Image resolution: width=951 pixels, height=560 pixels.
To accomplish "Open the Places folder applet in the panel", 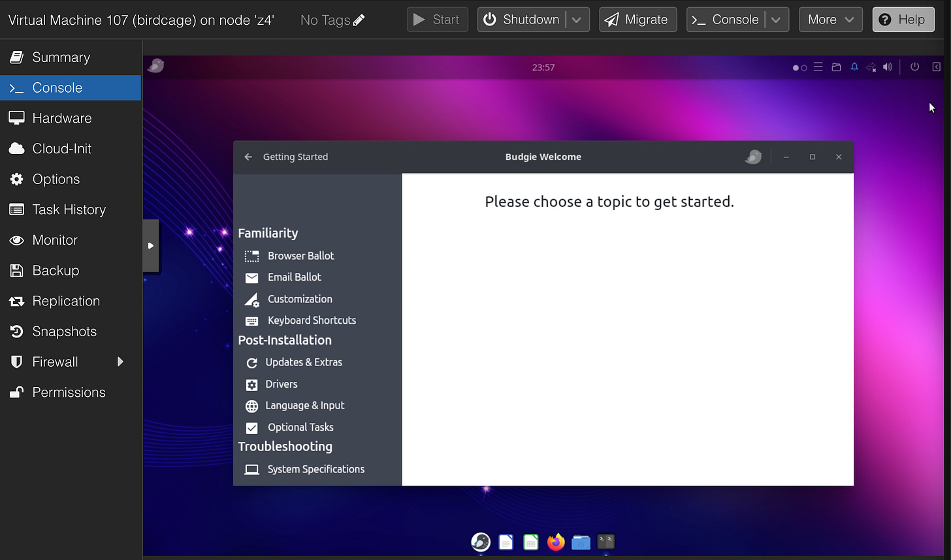I will (836, 67).
